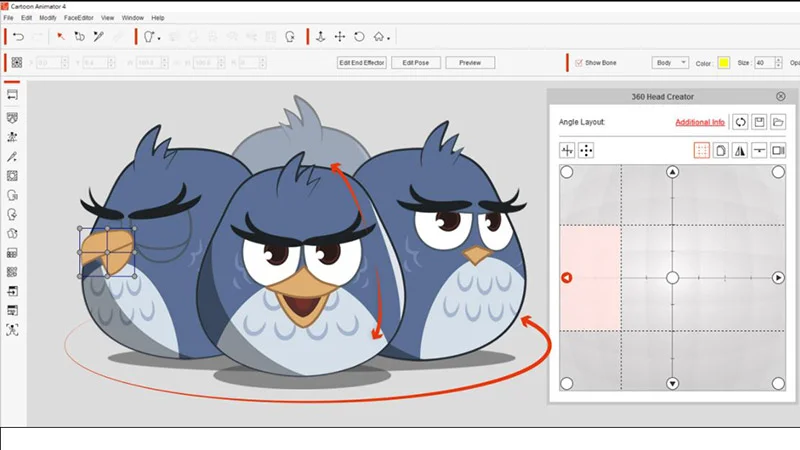This screenshot has height=450, width=800.
Task: Click the first icon in the left sidebar
Action: click(12, 95)
